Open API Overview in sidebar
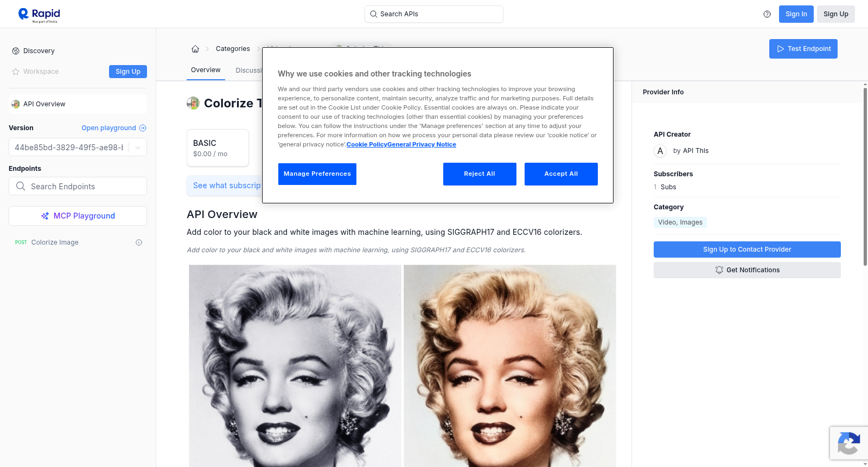Image resolution: width=868 pixels, height=467 pixels. 78,104
